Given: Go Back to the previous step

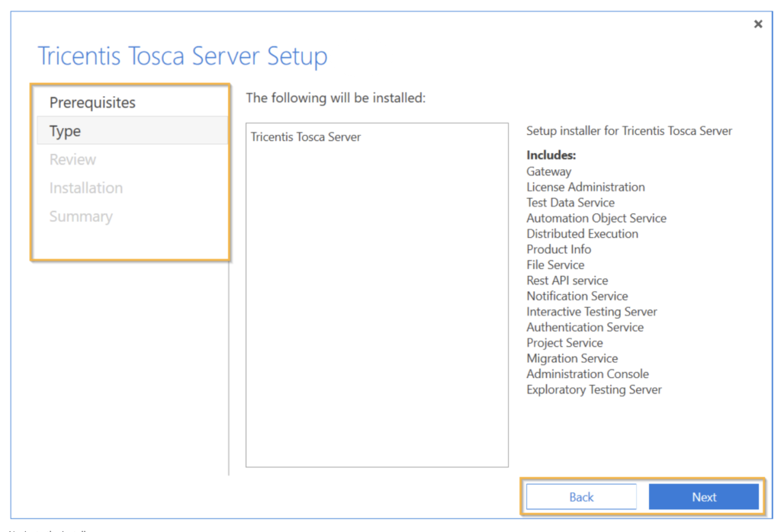Looking at the screenshot, I should coord(581,497).
